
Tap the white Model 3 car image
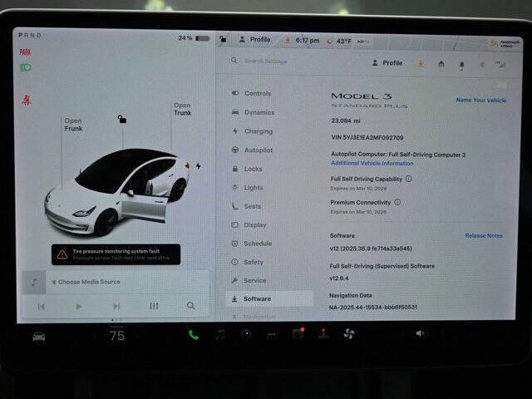tap(117, 192)
